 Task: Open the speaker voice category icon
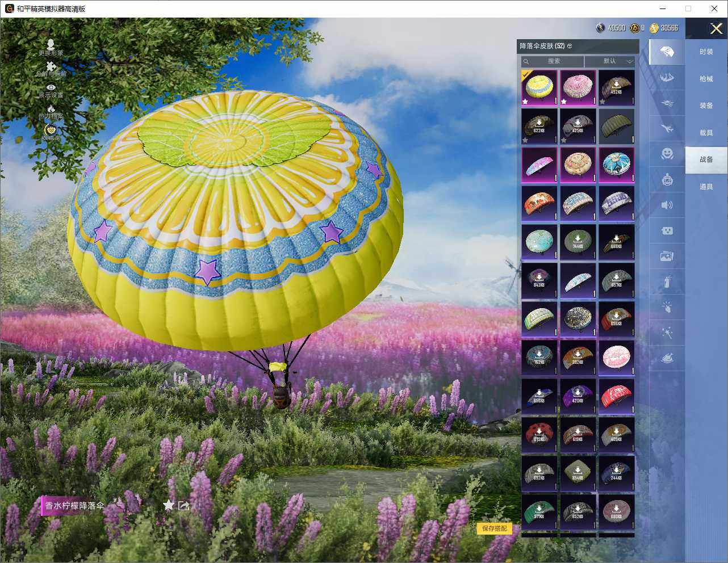(667, 205)
